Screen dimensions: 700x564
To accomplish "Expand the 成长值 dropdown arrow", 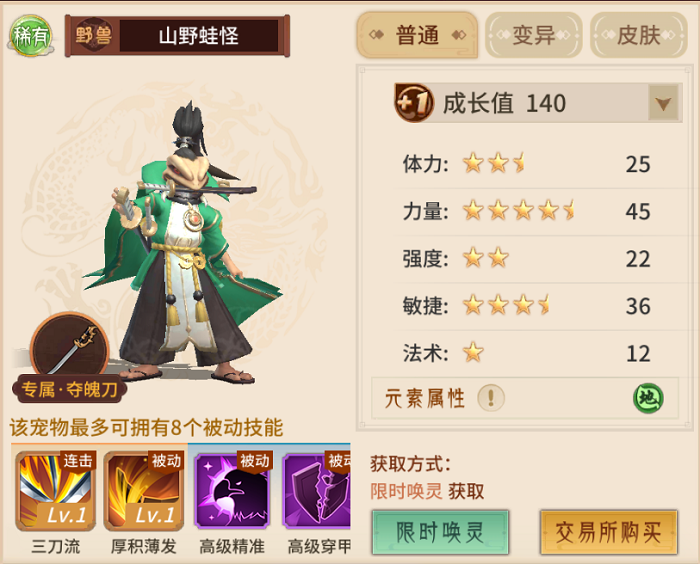I will (x=663, y=103).
